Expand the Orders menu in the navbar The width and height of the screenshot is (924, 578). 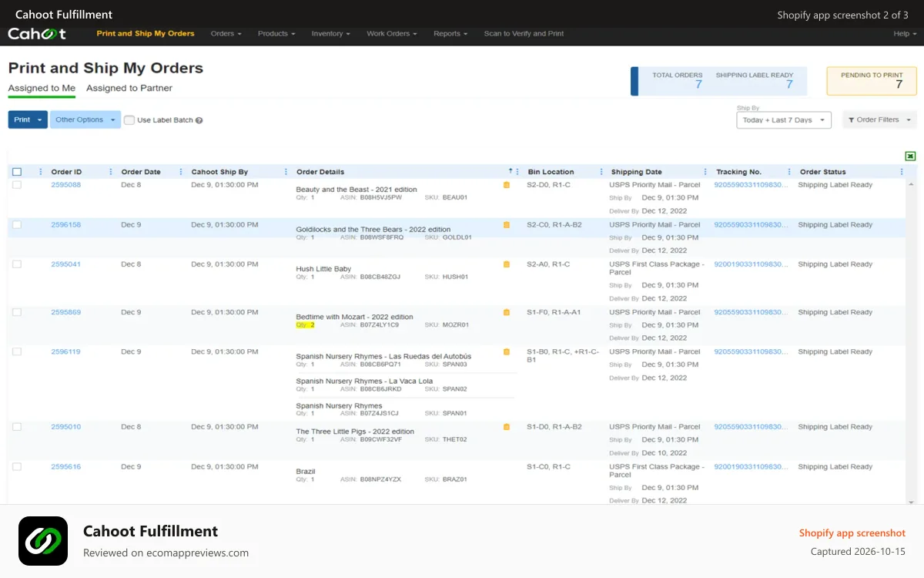(226, 34)
